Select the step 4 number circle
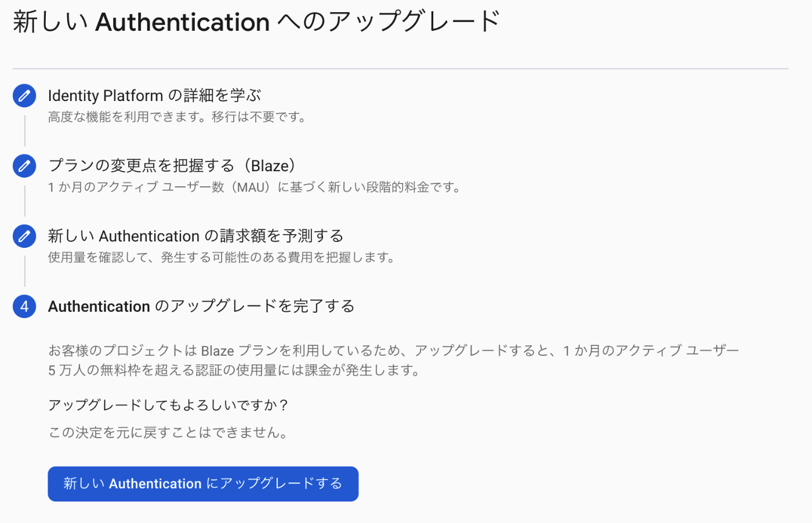This screenshot has width=812, height=523. click(24, 306)
